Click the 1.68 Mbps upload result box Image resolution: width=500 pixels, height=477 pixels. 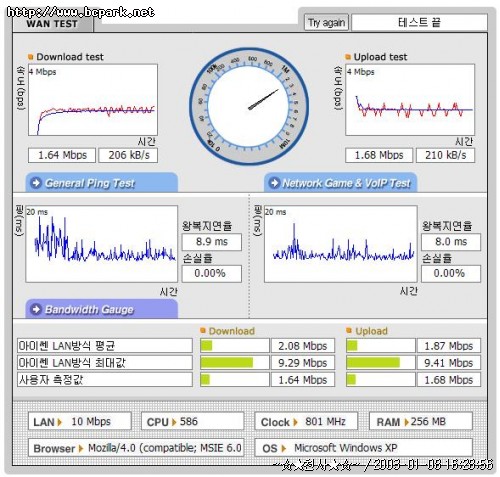coord(379,155)
